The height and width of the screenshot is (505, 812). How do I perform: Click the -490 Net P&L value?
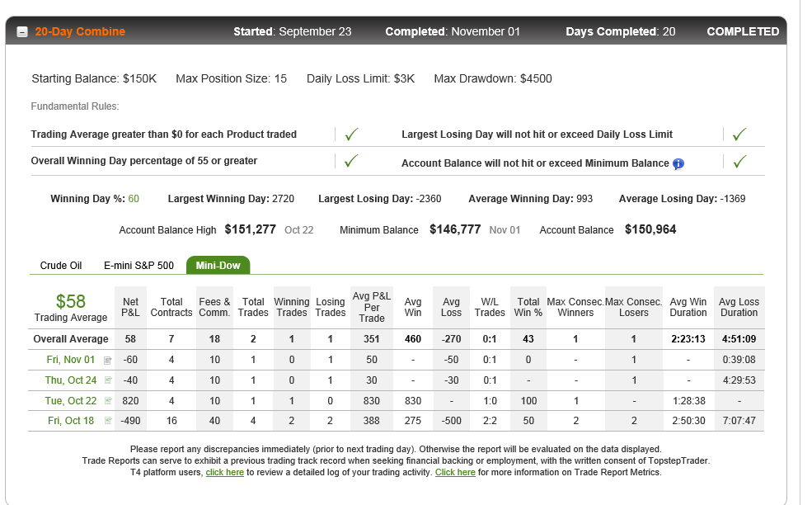pyautogui.click(x=130, y=421)
